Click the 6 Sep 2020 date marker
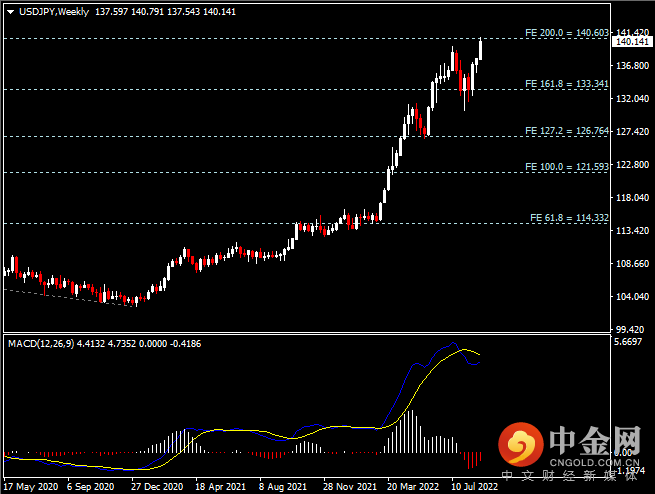Viewport: 655px width, 494px height. pyautogui.click(x=90, y=486)
